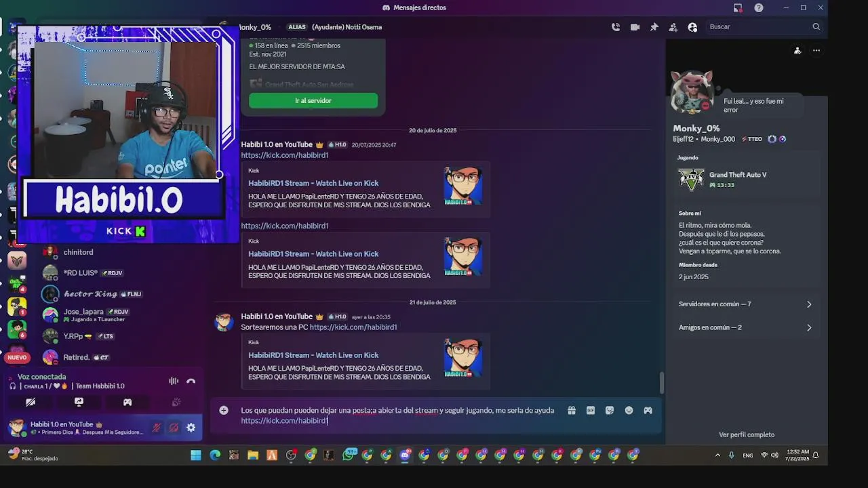Viewport: 868px width, 488px height.
Task: Open File Explorer from taskbar
Action: [x=253, y=455]
